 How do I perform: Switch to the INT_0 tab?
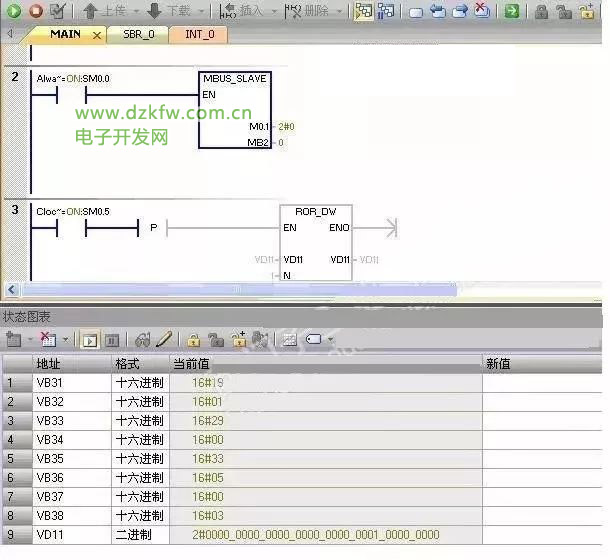(x=203, y=34)
